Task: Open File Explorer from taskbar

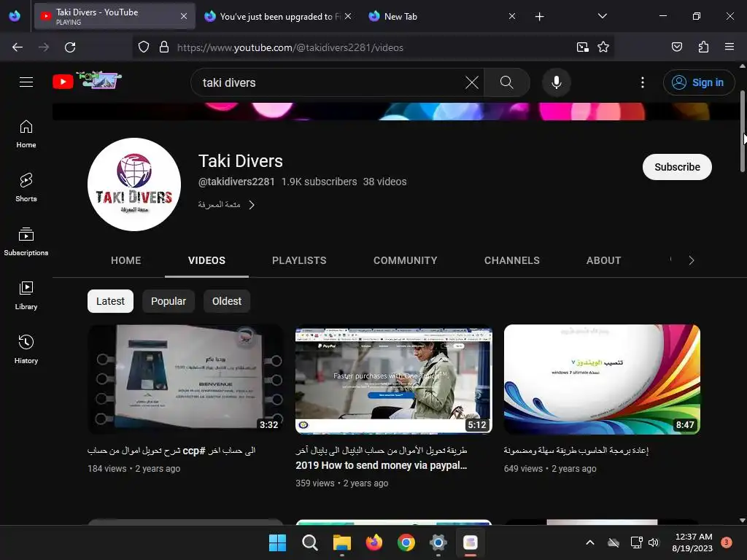Action: (x=342, y=542)
